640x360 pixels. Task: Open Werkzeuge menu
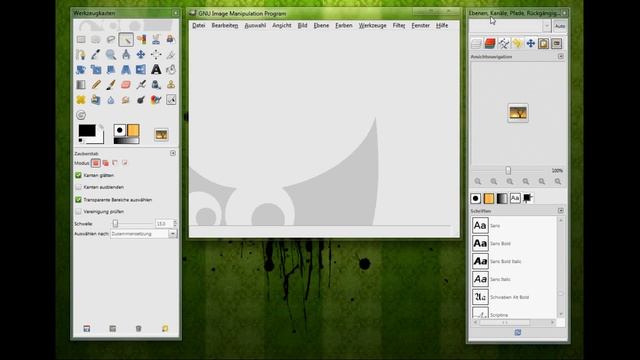tap(373, 25)
